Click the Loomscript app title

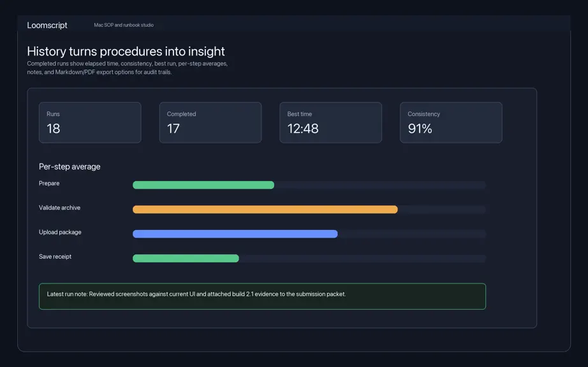pyautogui.click(x=47, y=25)
